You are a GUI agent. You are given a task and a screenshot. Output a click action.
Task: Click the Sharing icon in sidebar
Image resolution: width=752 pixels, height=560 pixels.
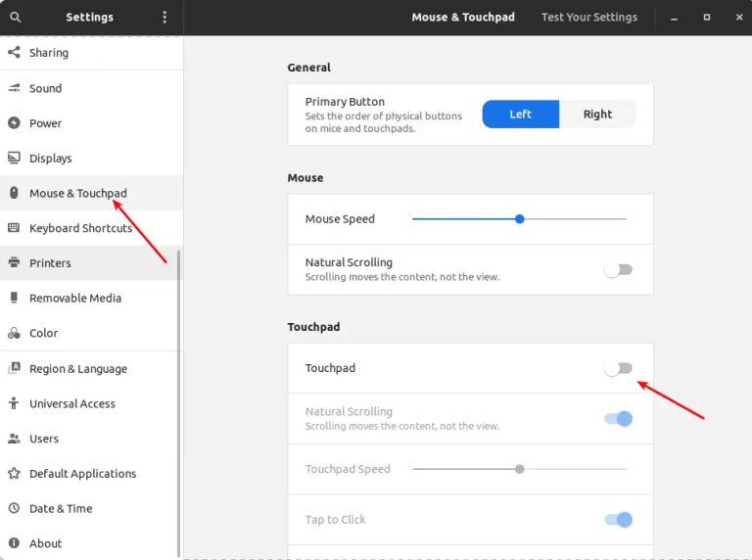(14, 52)
